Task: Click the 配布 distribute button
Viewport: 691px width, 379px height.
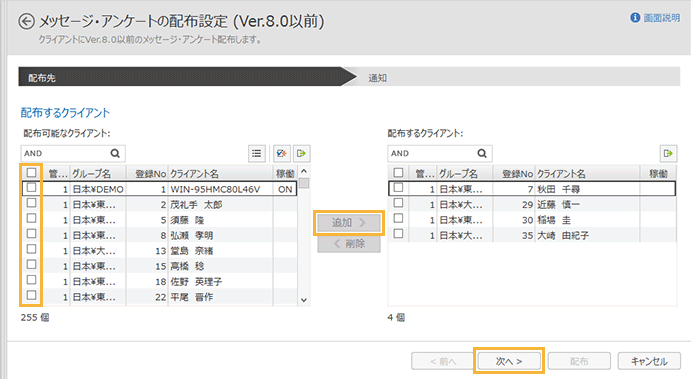Action: point(579,361)
